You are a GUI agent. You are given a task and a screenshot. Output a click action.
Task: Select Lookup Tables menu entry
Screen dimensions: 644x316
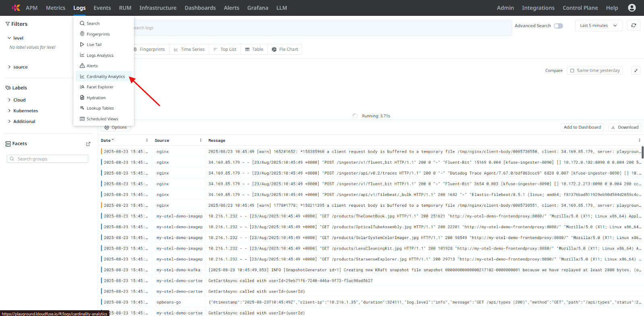(104, 108)
